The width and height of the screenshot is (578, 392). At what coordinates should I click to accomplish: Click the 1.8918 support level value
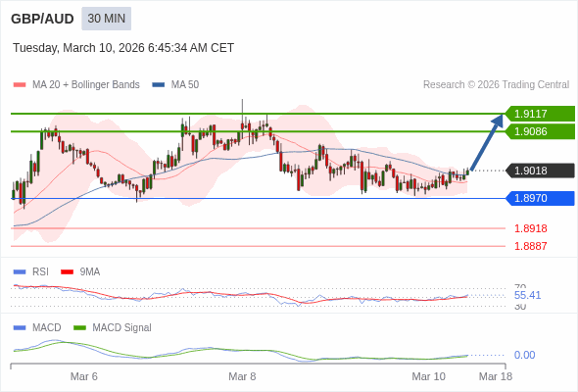[530, 228]
